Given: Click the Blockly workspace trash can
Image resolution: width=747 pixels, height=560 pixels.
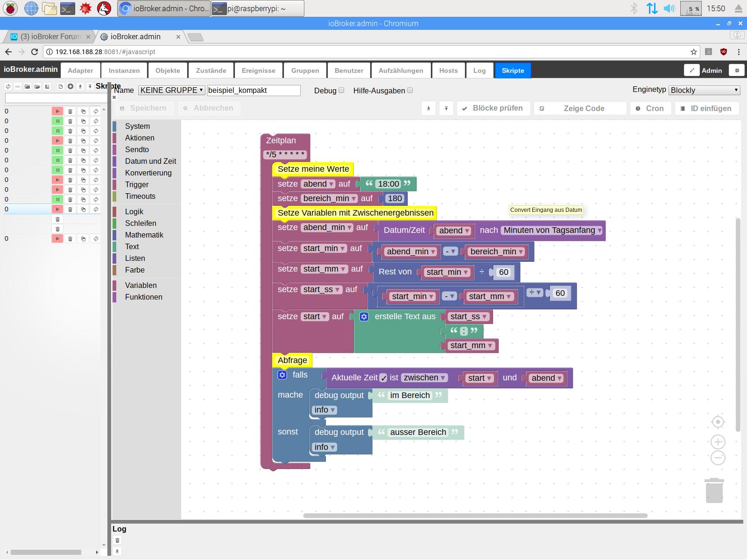Looking at the screenshot, I should 714,491.
